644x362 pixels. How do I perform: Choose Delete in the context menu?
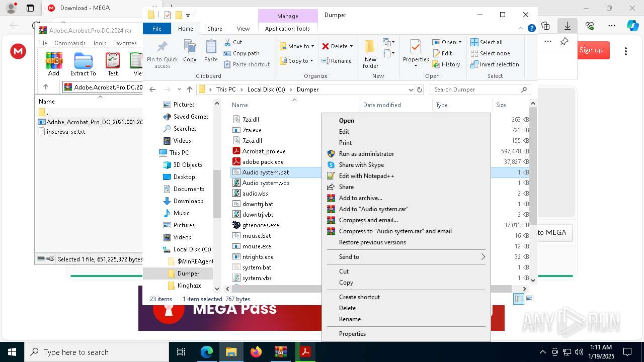407,308
